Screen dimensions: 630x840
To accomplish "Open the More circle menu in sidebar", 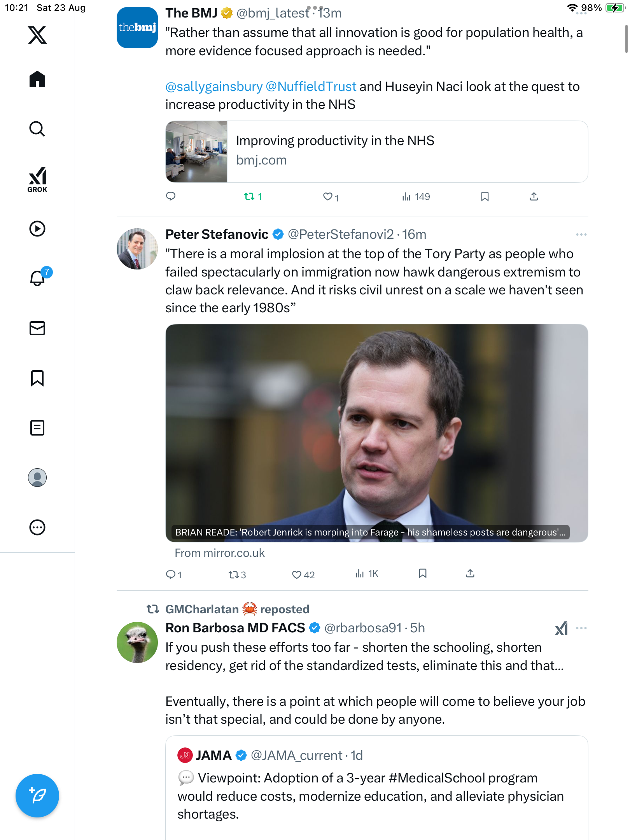I will click(x=37, y=527).
